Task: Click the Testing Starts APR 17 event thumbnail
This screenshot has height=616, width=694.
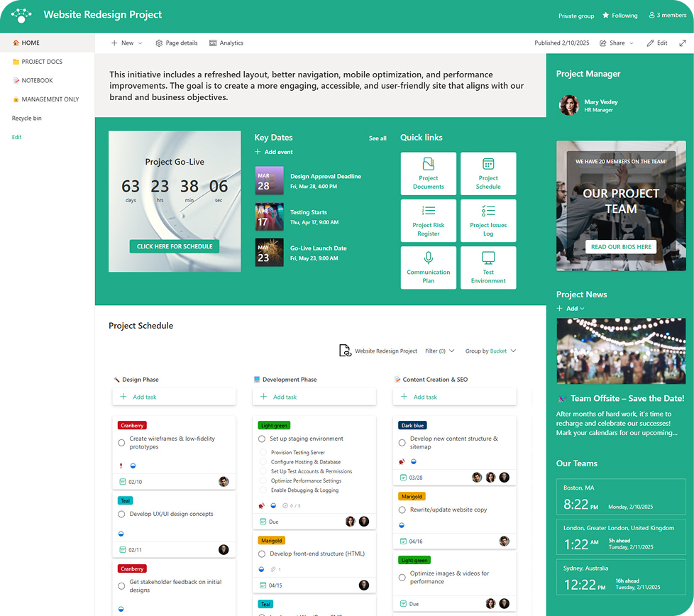Action: [269, 217]
